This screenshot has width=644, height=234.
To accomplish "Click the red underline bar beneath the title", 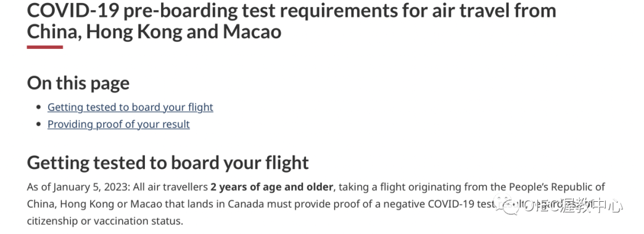I will [x=45, y=47].
